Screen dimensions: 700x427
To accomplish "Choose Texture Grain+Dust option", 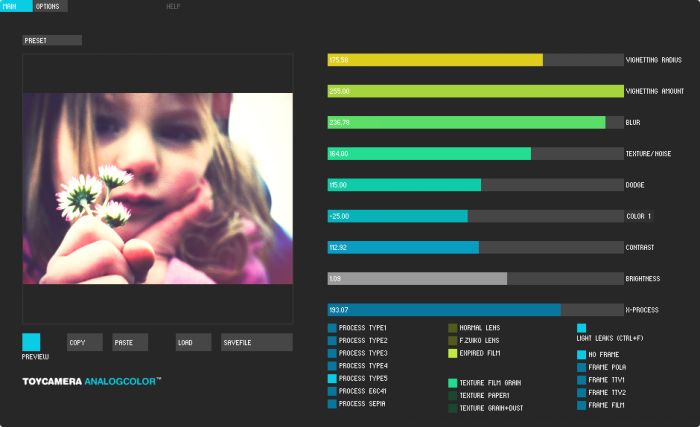I will (453, 408).
